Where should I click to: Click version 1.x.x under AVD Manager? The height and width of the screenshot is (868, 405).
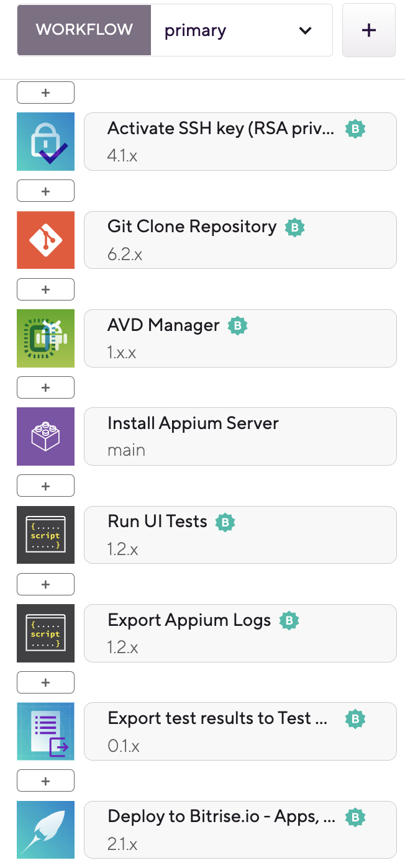pyautogui.click(x=122, y=353)
